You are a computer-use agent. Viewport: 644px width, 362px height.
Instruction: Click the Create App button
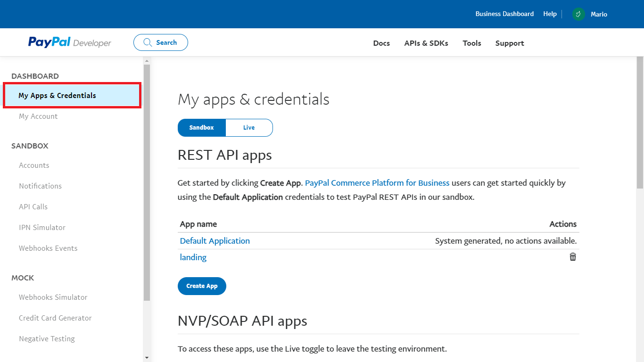click(202, 286)
